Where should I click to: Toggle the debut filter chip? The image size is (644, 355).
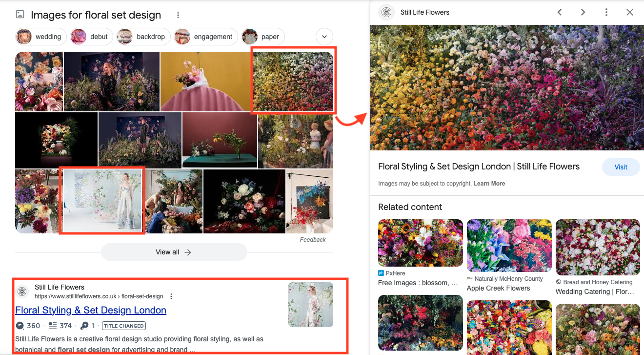click(x=91, y=36)
